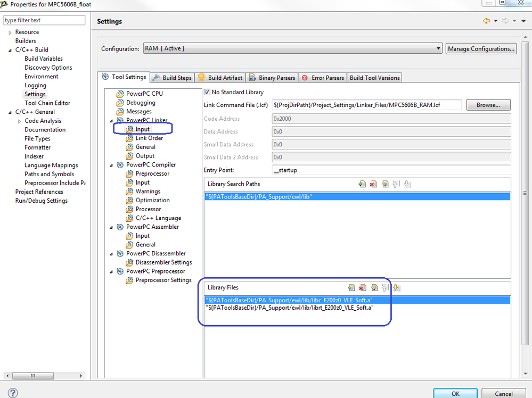This screenshot has height=398, width=532.
Task: Cancel the properties dialog
Action: (x=503, y=393)
